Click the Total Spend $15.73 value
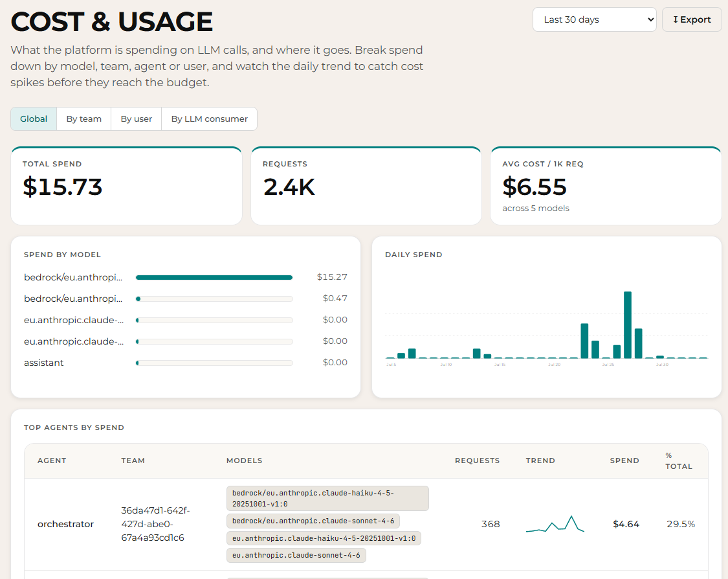This screenshot has height=579, width=728. [x=63, y=187]
